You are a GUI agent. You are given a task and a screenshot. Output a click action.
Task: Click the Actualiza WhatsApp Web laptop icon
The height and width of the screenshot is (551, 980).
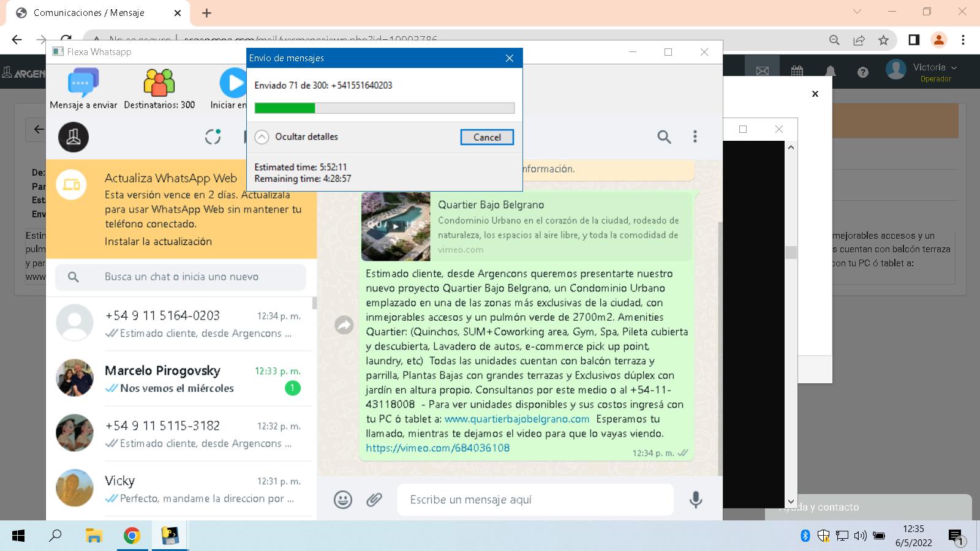click(72, 185)
